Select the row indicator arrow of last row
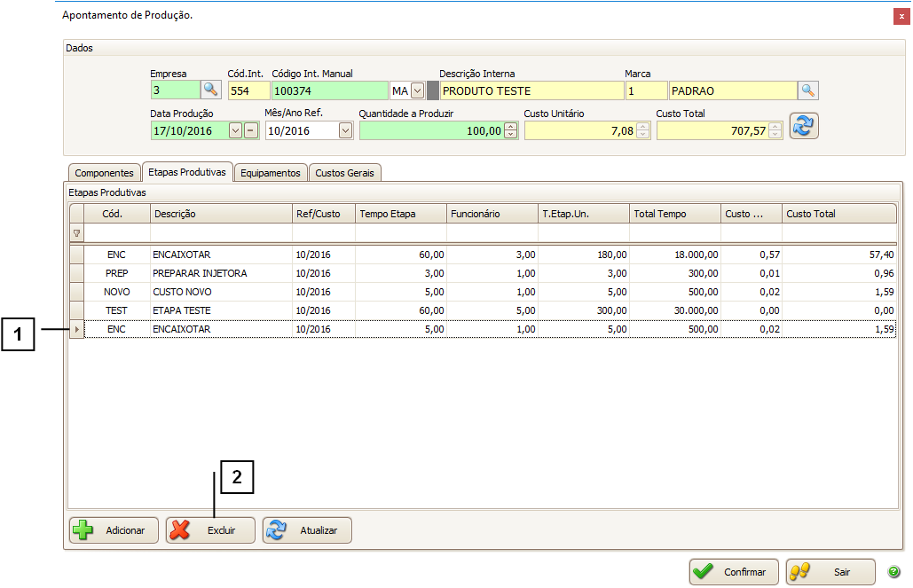913x588 pixels. [x=76, y=330]
